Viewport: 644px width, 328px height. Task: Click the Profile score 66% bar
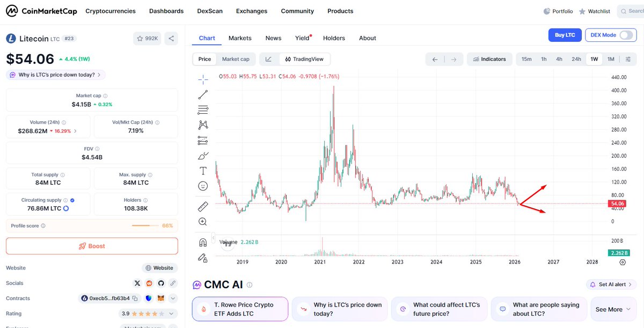pyautogui.click(x=92, y=225)
